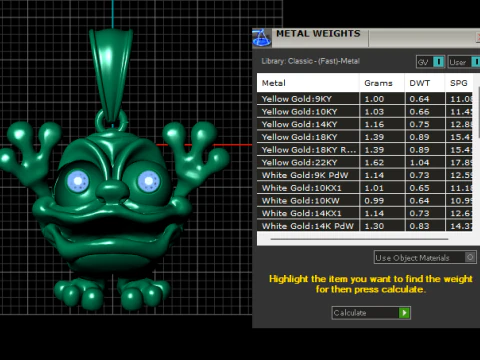This screenshot has height=360, width=480.
Task: Click the Metal Weights scale icon
Action: pyautogui.click(x=262, y=38)
